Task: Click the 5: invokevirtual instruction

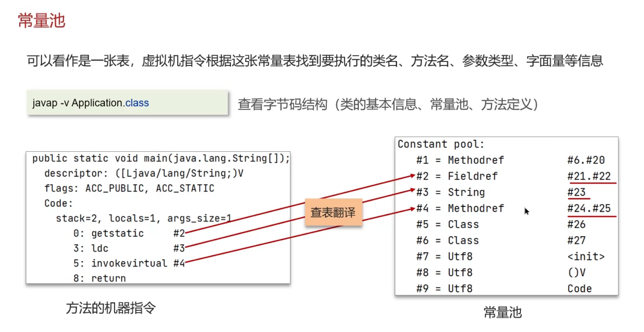Action: [129, 263]
